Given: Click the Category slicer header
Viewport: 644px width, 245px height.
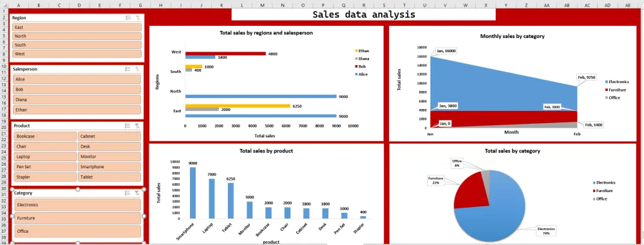Looking at the screenshot, I should click(x=78, y=193).
